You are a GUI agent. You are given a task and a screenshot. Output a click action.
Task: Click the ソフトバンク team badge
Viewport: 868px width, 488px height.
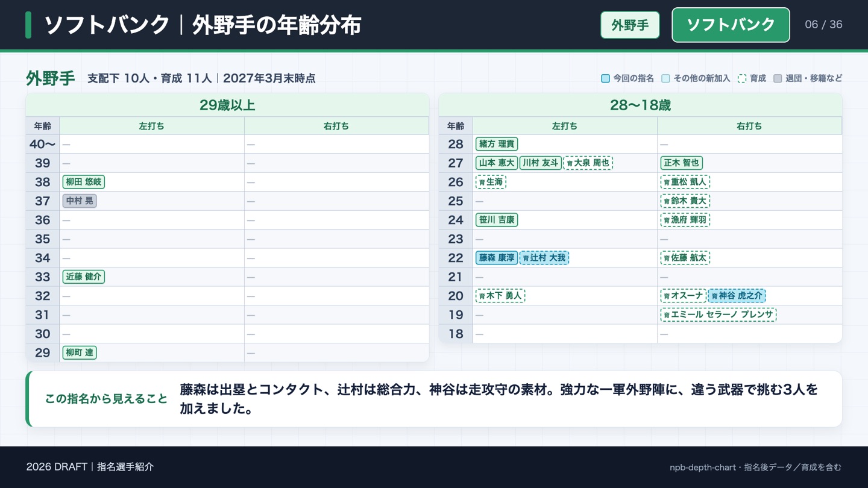point(731,25)
